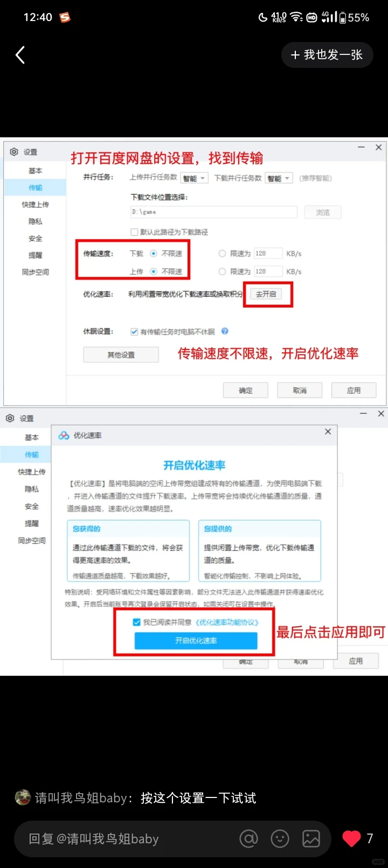
Task: Open 其他设置 button
Action: [x=121, y=355]
